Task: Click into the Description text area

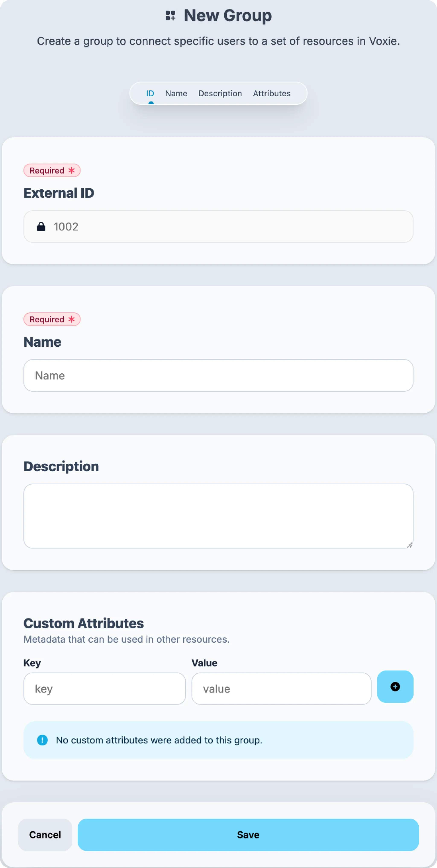Action: tap(218, 516)
